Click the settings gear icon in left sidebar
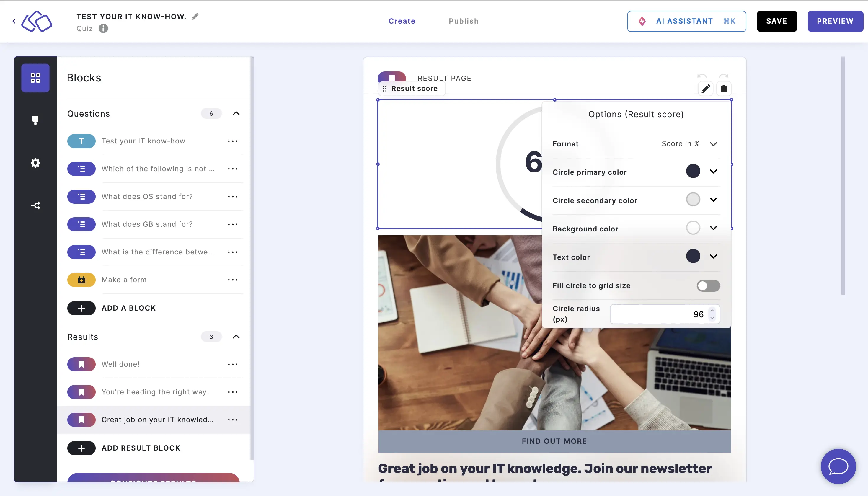Screen dimensions: 868x496 pos(36,163)
